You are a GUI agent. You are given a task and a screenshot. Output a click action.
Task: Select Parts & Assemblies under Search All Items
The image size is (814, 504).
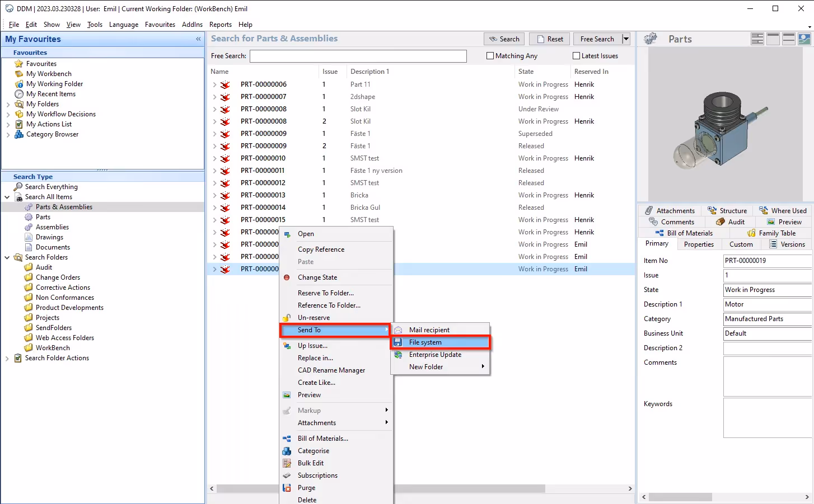pos(65,206)
